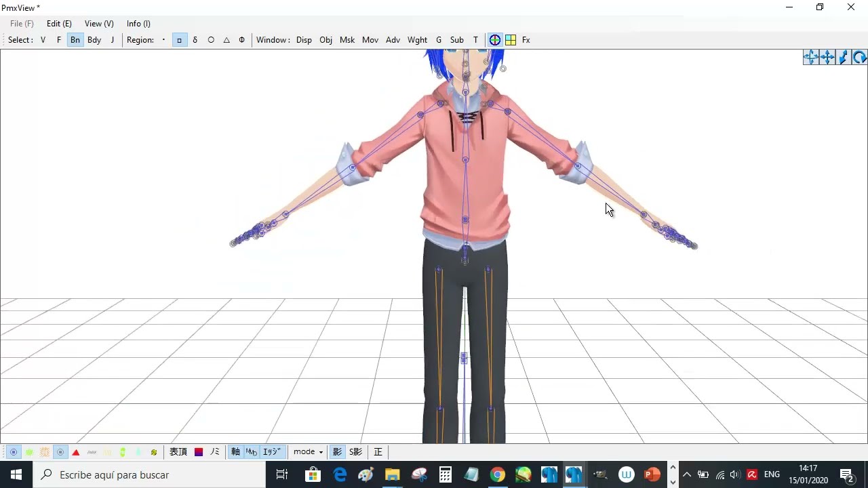Click the camera rotate icon top-right
This screenshot has height=488, width=868.
[x=859, y=58]
